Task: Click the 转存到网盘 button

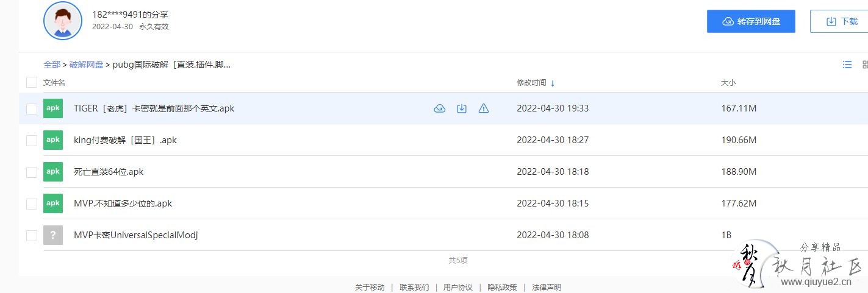Action: (751, 21)
